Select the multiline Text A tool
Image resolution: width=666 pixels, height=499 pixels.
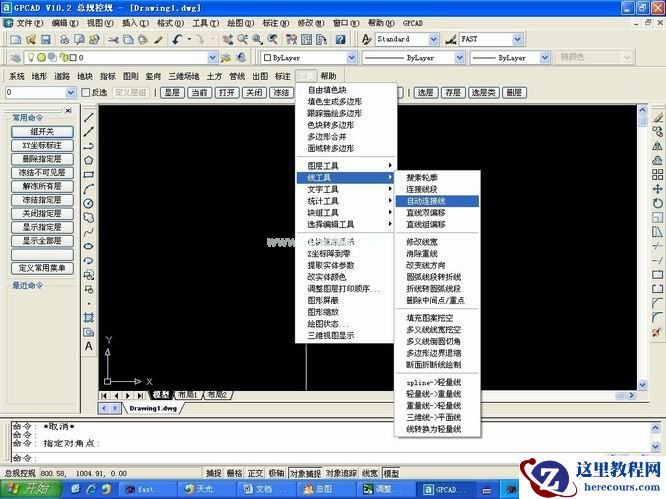(88, 346)
